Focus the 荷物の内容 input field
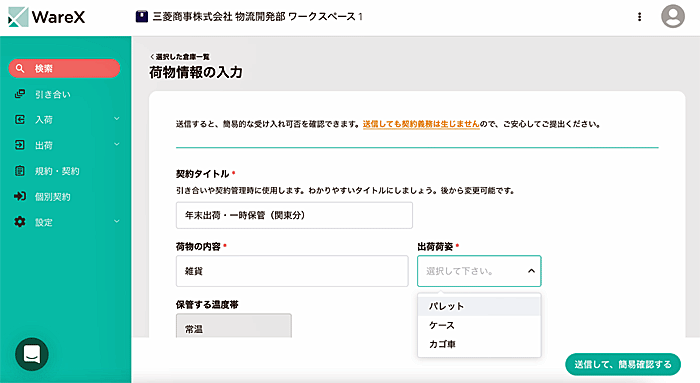Screen dimensions: 700x383 tap(292, 271)
